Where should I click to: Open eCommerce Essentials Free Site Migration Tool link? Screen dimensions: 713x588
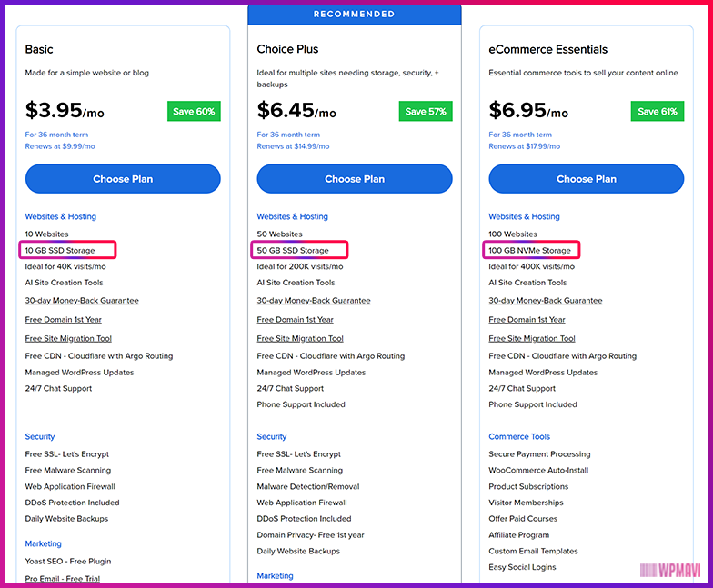pos(532,338)
